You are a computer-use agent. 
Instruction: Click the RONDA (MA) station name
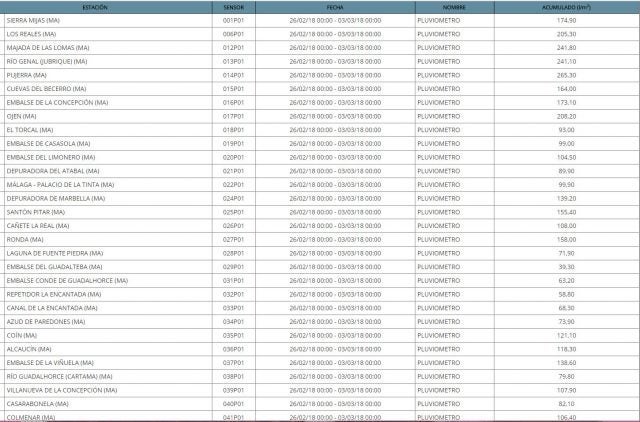coord(24,239)
